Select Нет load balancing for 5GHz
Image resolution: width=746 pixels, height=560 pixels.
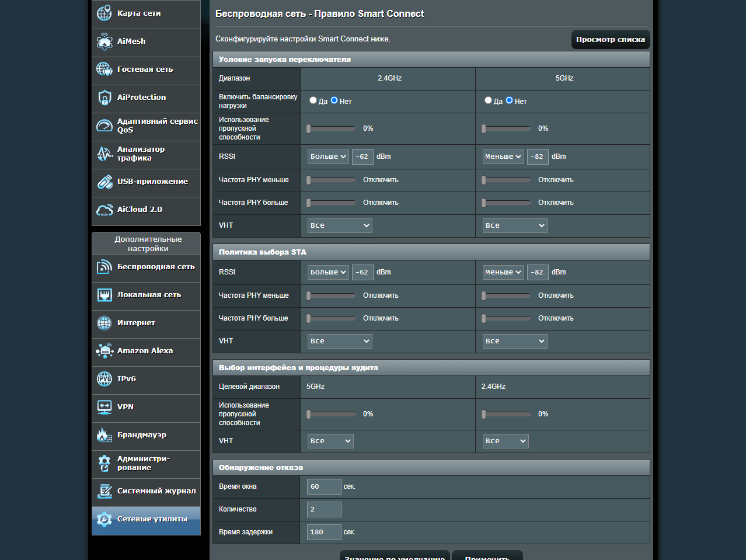click(510, 100)
